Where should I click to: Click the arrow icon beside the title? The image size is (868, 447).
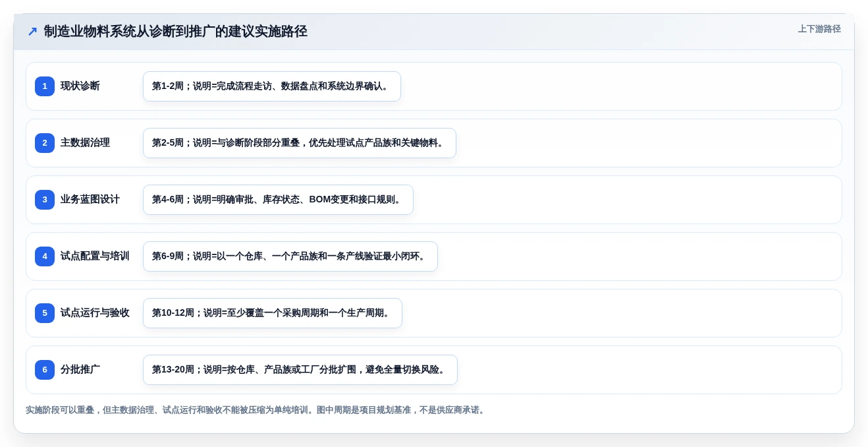tap(32, 32)
